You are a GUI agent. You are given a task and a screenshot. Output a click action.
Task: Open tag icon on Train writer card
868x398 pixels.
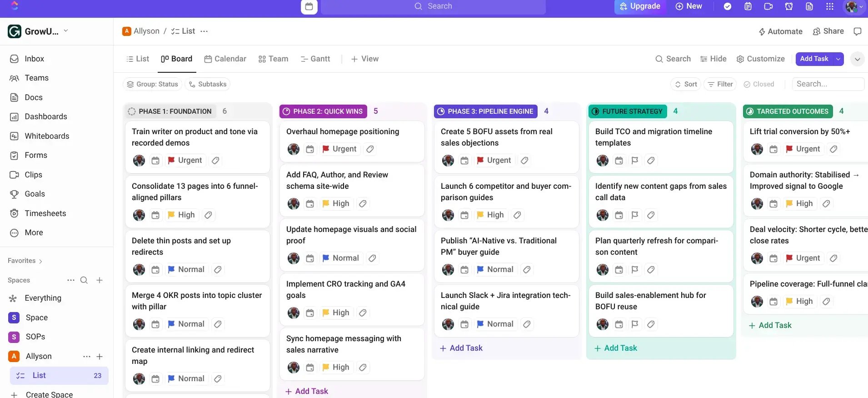[x=216, y=161]
